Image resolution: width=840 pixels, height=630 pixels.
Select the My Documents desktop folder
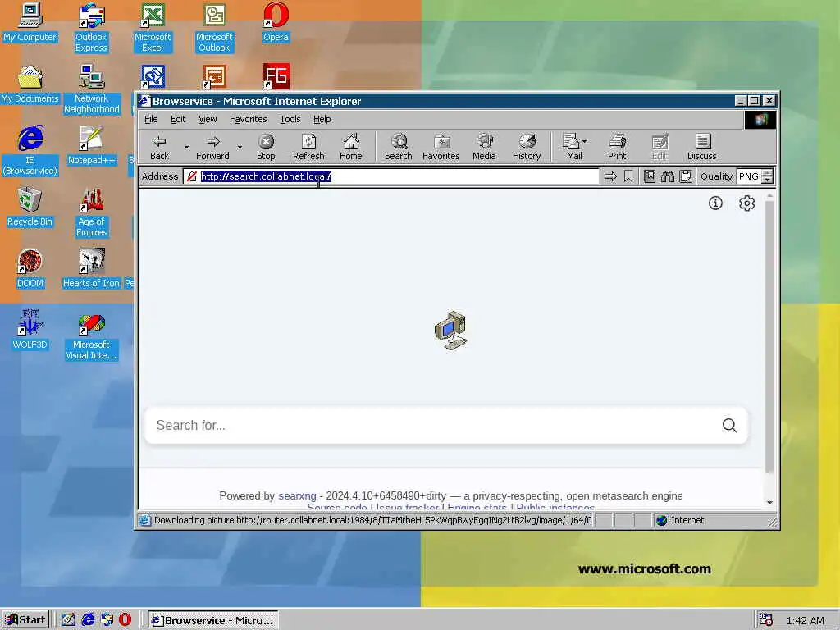pyautogui.click(x=30, y=84)
